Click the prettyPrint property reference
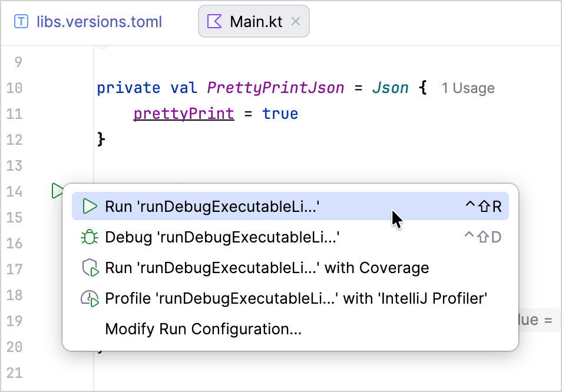562x392 pixels. point(184,114)
